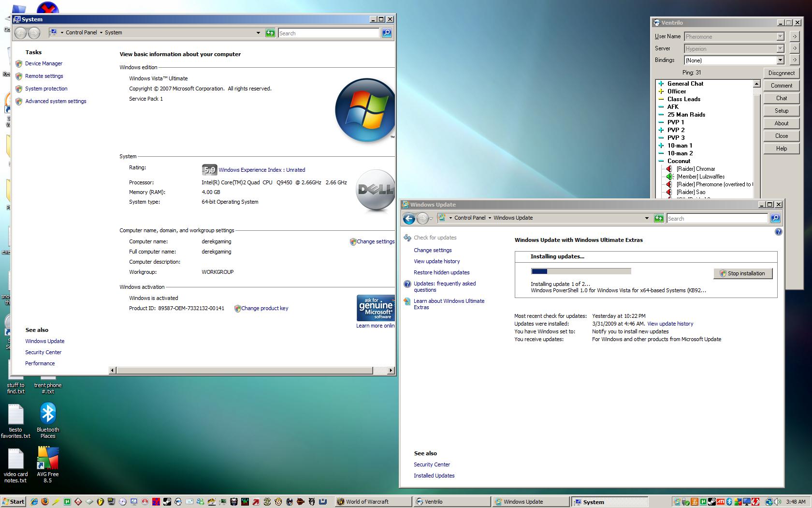Switch to World of Warcraft taskbar button
This screenshot has width=812, height=508.
coord(374,502)
